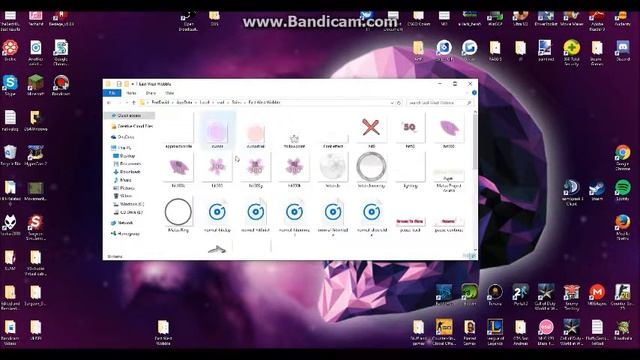Launch League of Legends shortcut

click(x=495, y=332)
